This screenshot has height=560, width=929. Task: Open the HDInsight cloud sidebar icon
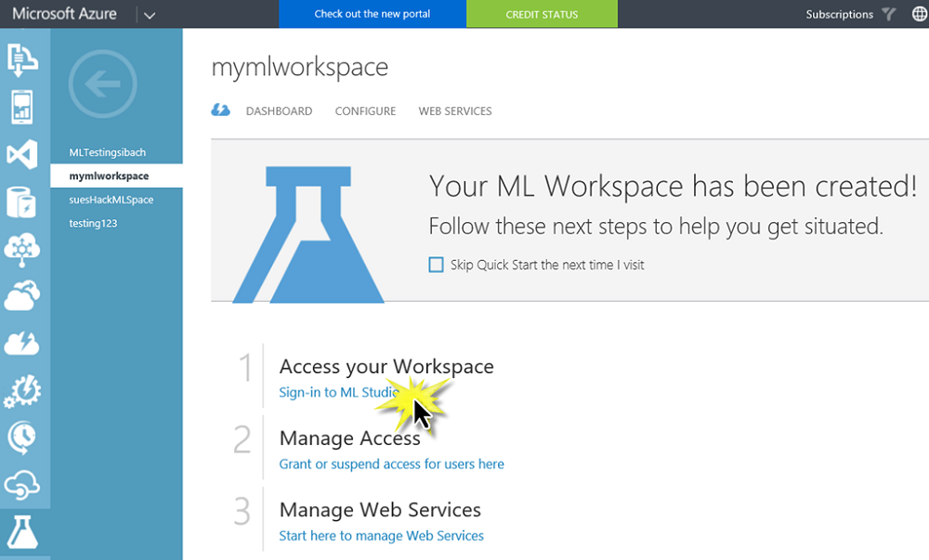pos(22,249)
